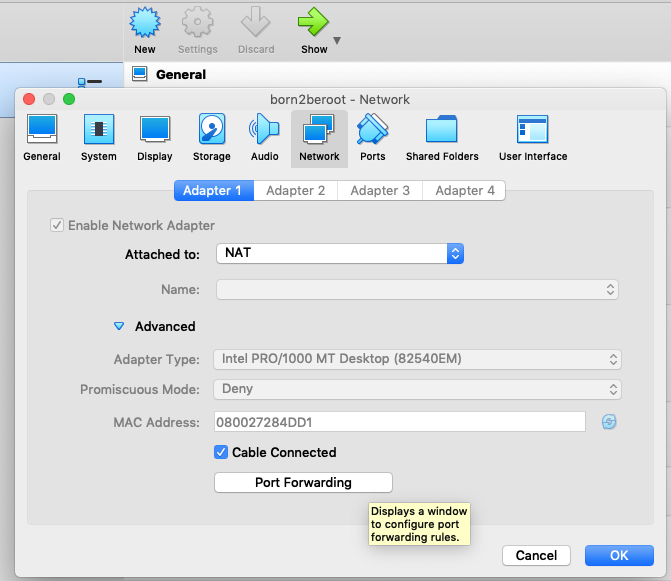Switch to the Adapter 2 tab
Viewport: 671px width, 581px height.
(296, 190)
